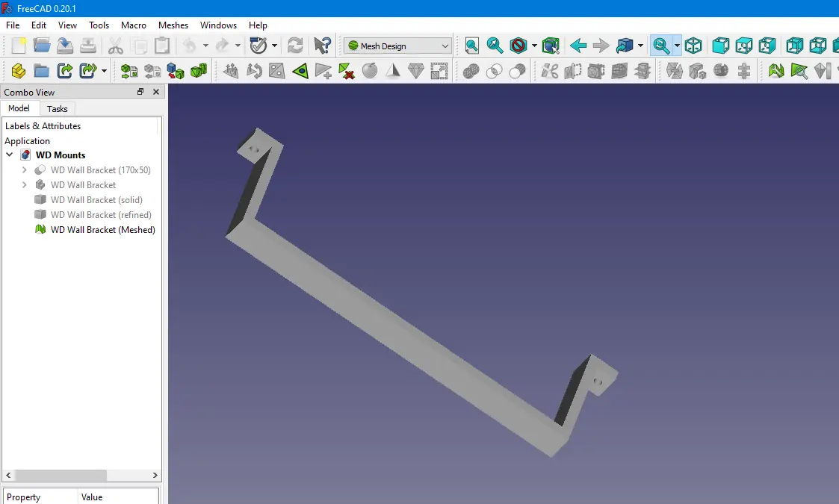Set the isometric view
The image size is (839, 504).
tap(693, 46)
